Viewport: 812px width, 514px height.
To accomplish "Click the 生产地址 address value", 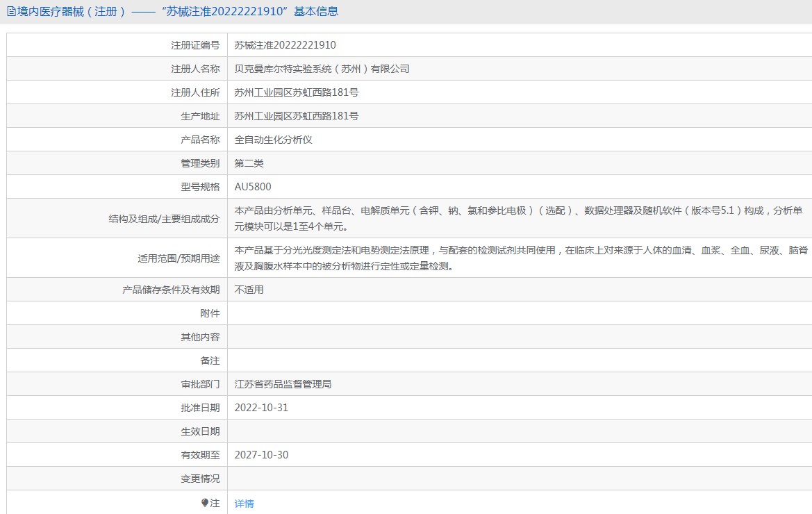I will (296, 116).
